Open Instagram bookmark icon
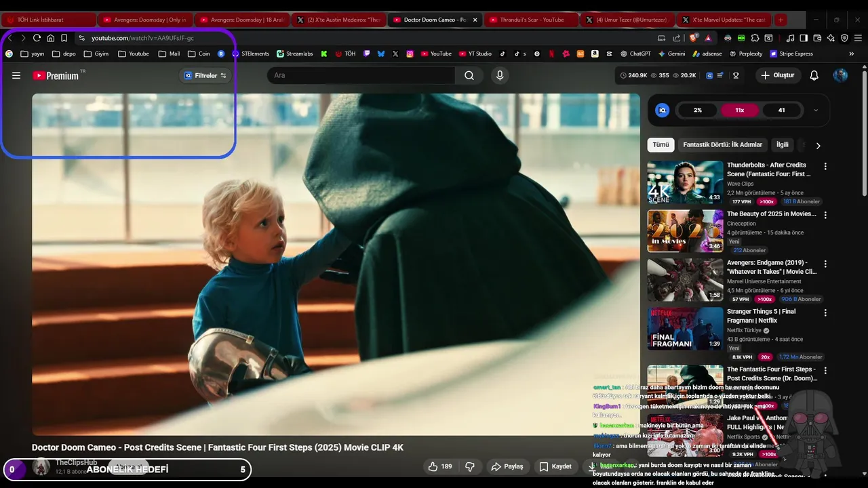868x488 pixels. (x=410, y=54)
